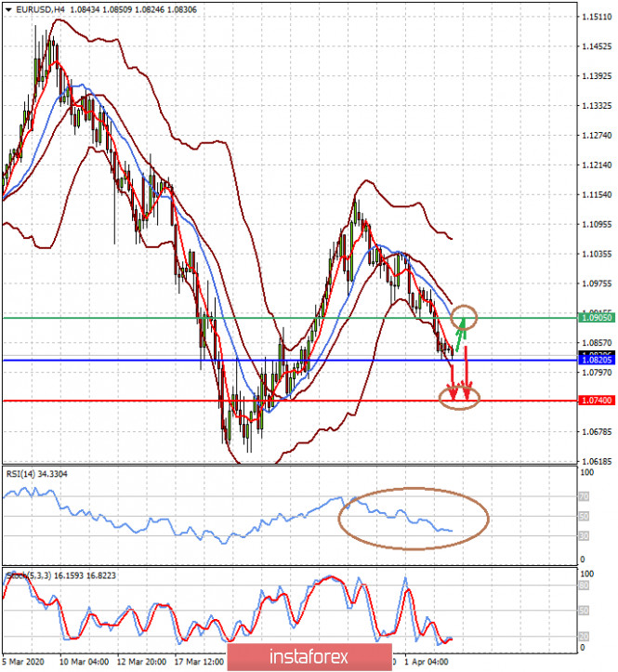This screenshot has height=672, width=618.
Task: Select the blue 1.08205 price label
Action: click(x=597, y=360)
